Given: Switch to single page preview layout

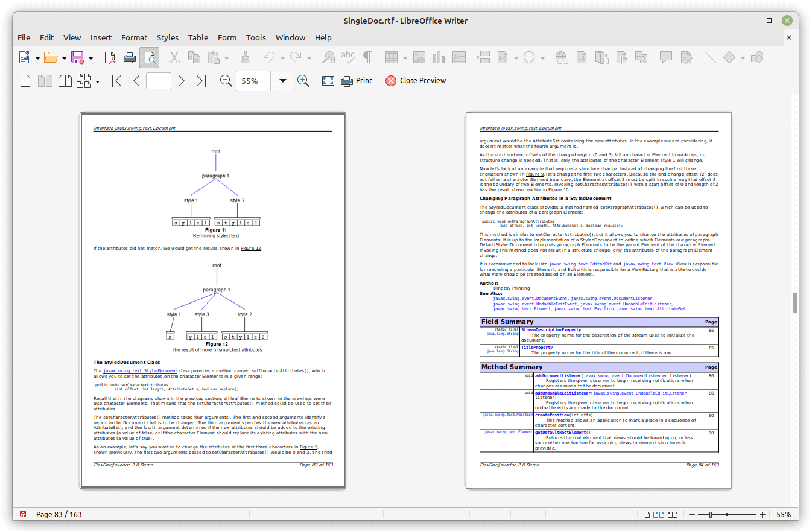Looking at the screenshot, I should 25,81.
